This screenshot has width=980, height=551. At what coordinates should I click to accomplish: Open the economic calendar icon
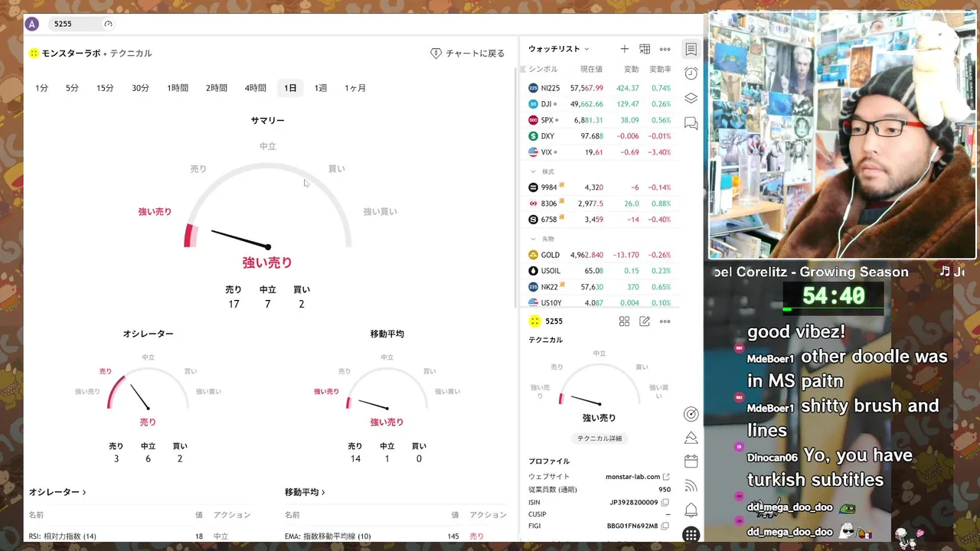click(691, 461)
